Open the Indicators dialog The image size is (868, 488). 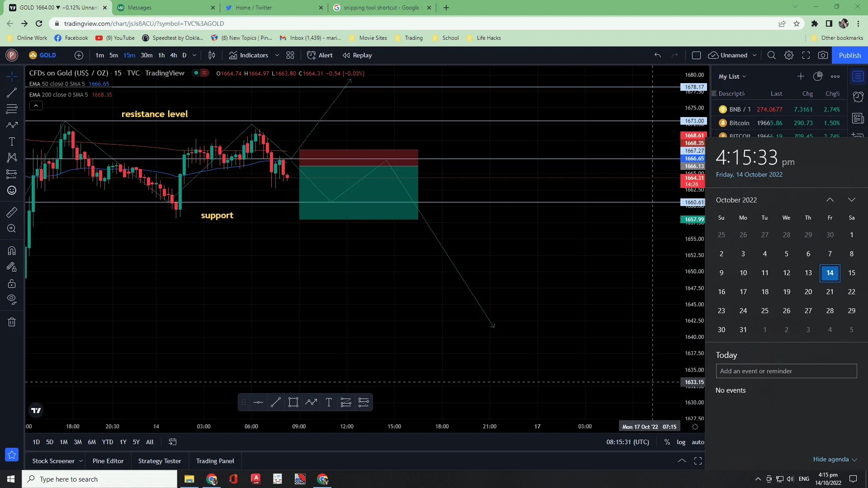click(x=249, y=55)
